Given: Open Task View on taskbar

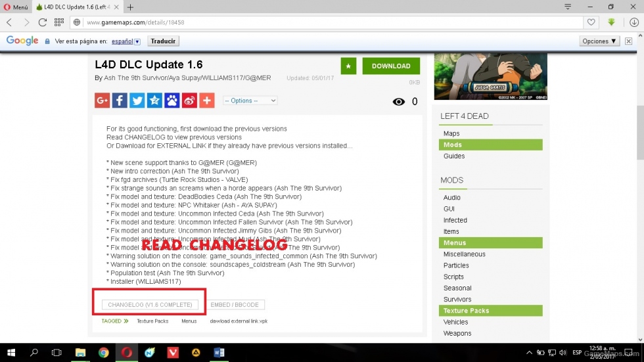Looking at the screenshot, I should pos(57,353).
